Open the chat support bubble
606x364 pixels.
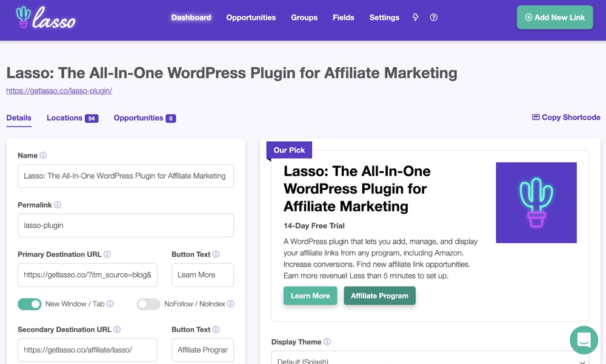pos(584,340)
